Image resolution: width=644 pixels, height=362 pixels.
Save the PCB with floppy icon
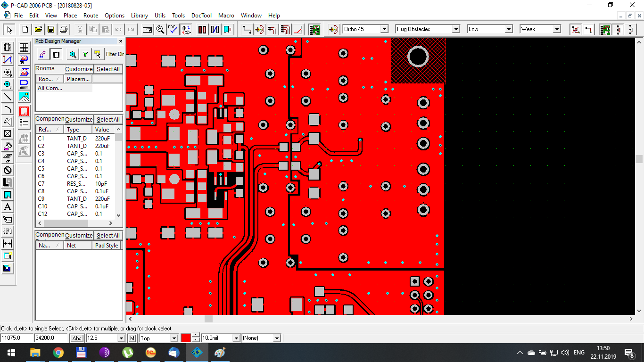[x=51, y=29]
